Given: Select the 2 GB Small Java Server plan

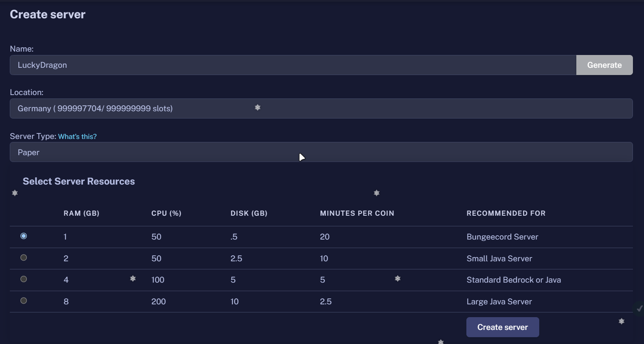Looking at the screenshot, I should click(24, 257).
